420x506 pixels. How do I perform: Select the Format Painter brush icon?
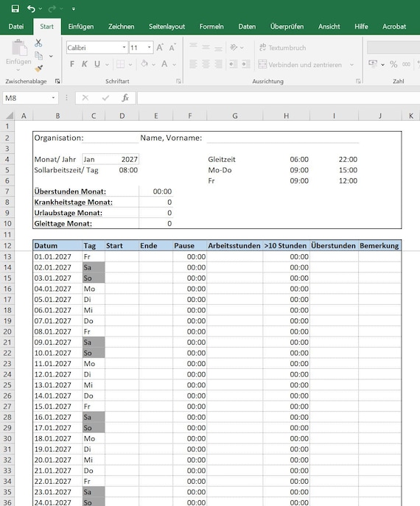pyautogui.click(x=39, y=68)
